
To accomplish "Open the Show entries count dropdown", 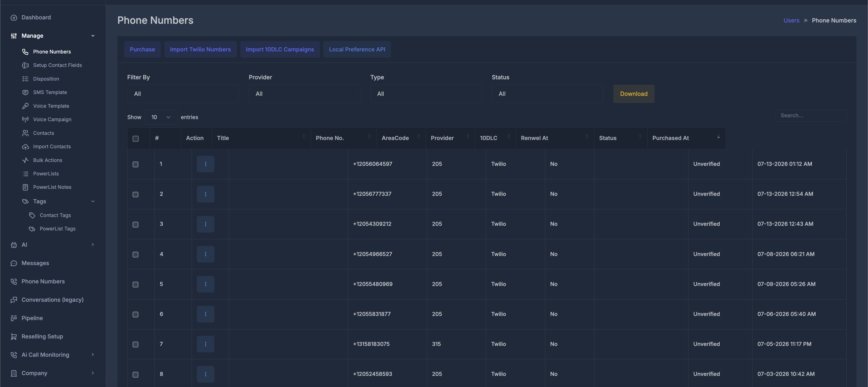I will (161, 117).
